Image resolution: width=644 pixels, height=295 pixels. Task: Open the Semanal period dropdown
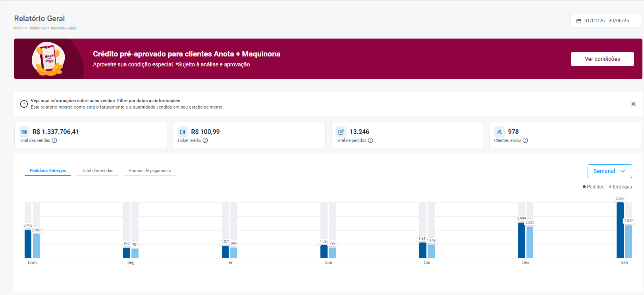click(x=609, y=171)
